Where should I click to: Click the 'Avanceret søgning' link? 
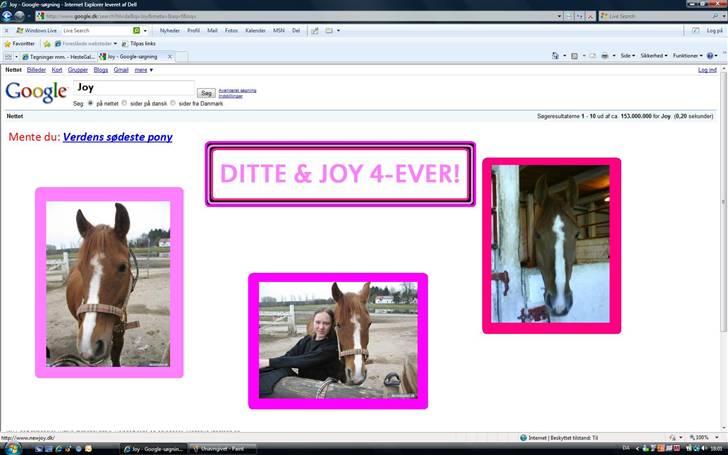pyautogui.click(x=237, y=91)
